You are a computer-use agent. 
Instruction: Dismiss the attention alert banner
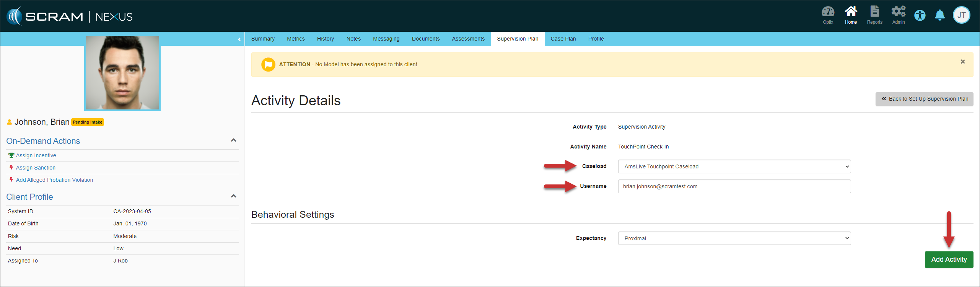click(x=962, y=62)
